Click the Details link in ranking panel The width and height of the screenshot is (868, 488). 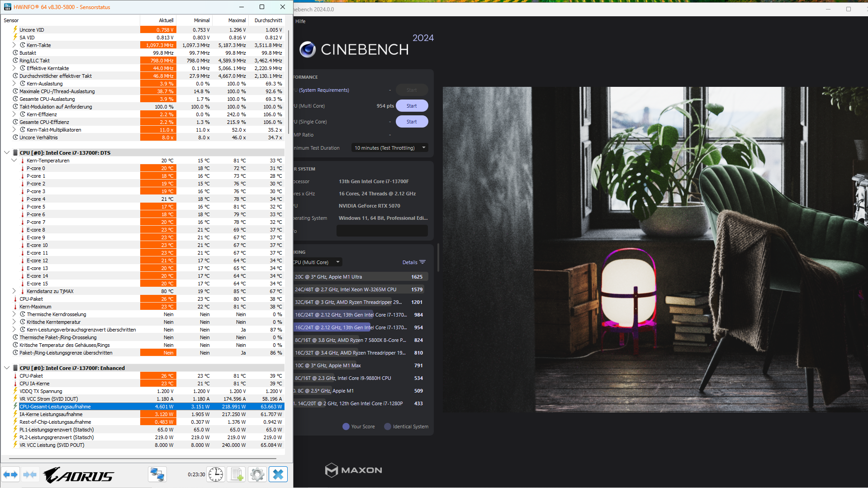tap(410, 262)
